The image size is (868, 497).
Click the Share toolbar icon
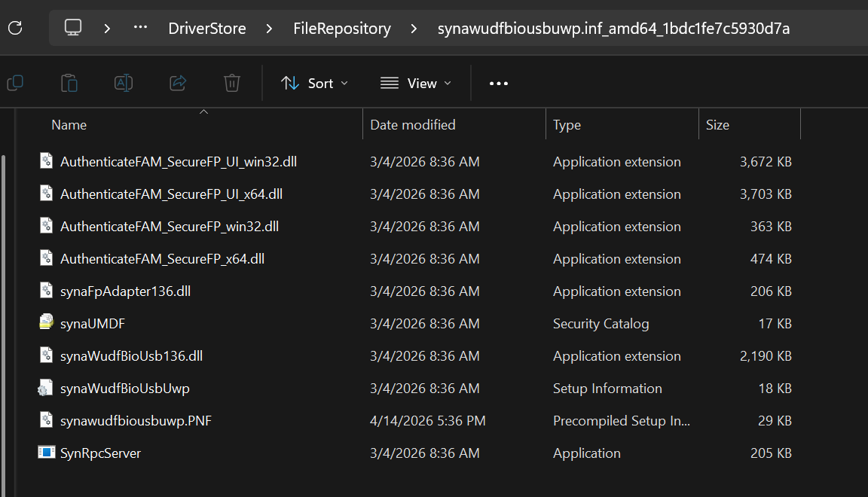178,83
